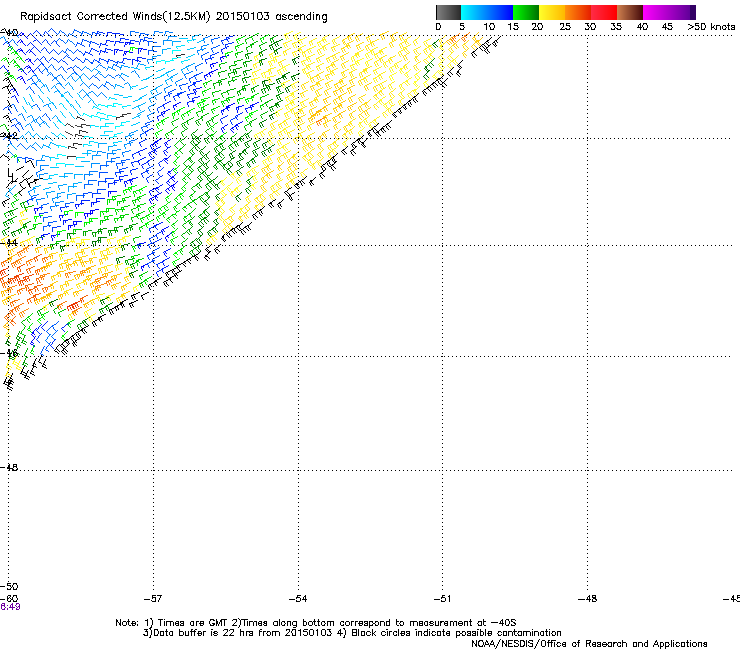
Task: Click the legend label '35'
Action: [x=616, y=27]
